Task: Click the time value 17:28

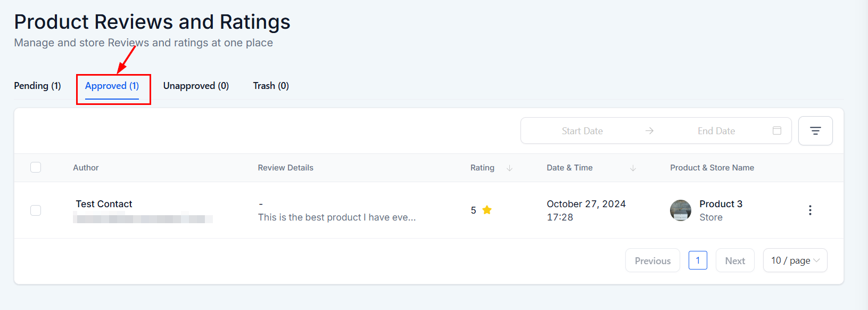Action: click(560, 217)
